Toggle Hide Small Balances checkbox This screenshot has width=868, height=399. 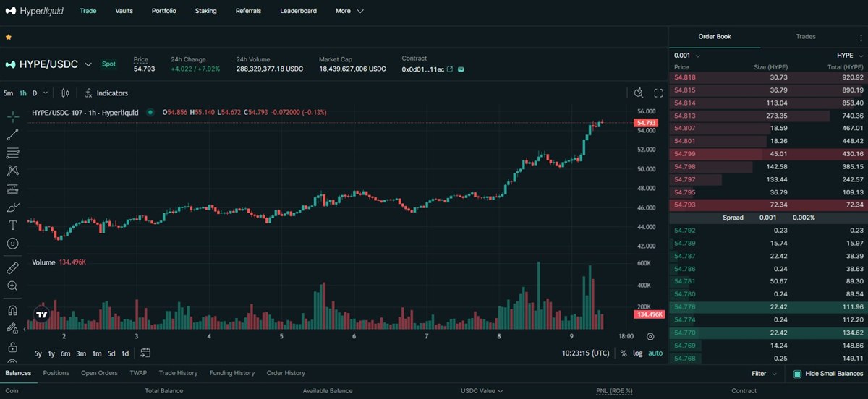tap(797, 374)
